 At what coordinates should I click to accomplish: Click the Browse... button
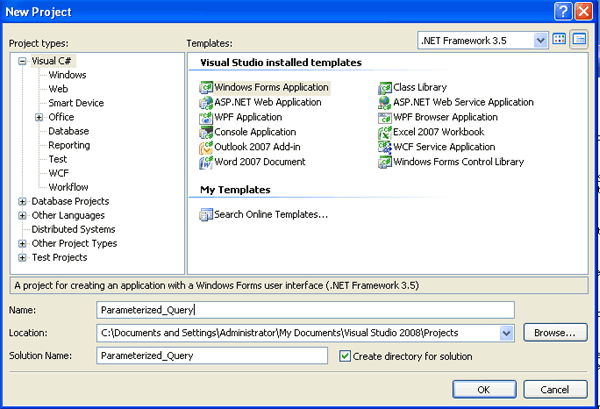(555, 333)
